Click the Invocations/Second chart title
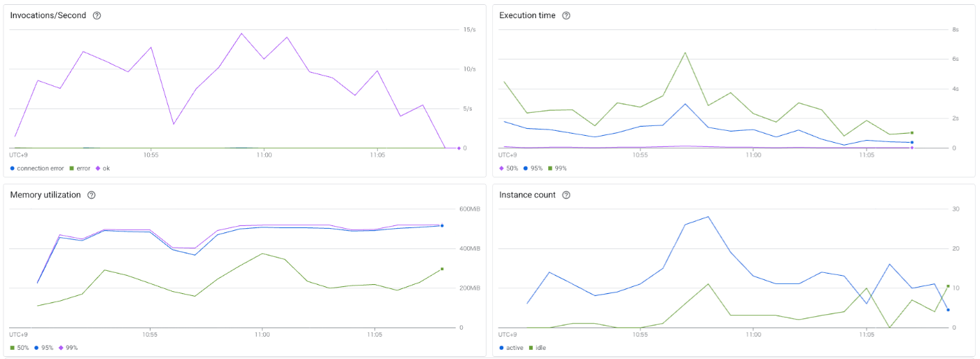This screenshot has width=980, height=359. pos(48,15)
